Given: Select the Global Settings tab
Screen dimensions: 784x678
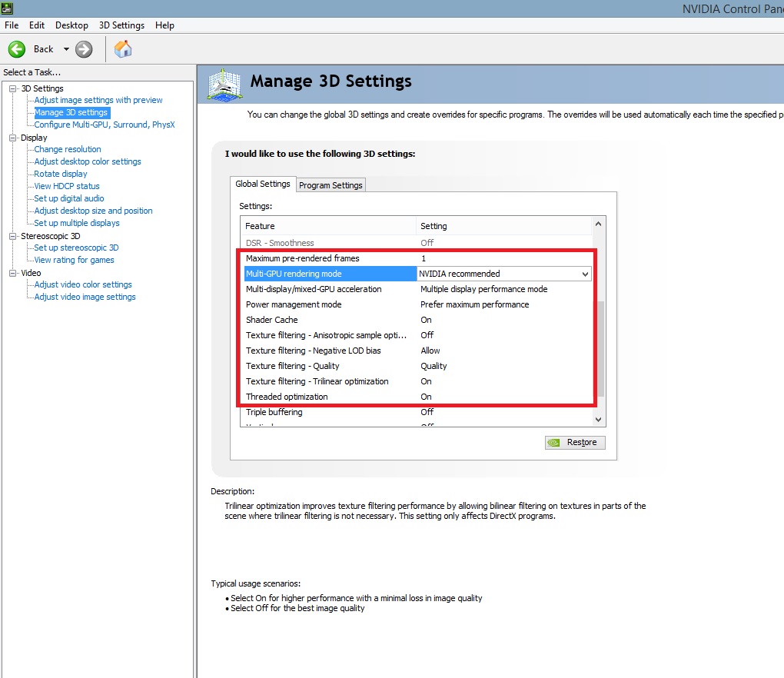Looking at the screenshot, I should coord(263,184).
